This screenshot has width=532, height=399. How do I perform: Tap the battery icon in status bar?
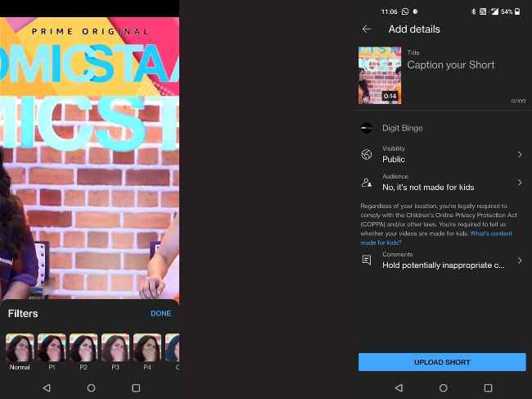517,11
